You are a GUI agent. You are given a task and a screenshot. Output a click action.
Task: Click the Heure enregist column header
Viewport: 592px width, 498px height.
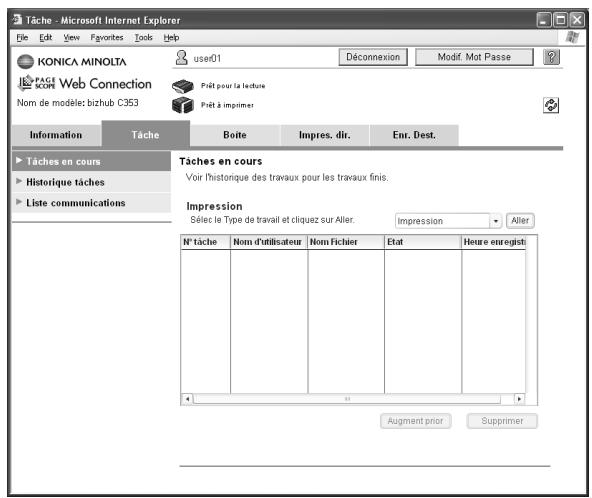click(x=493, y=242)
